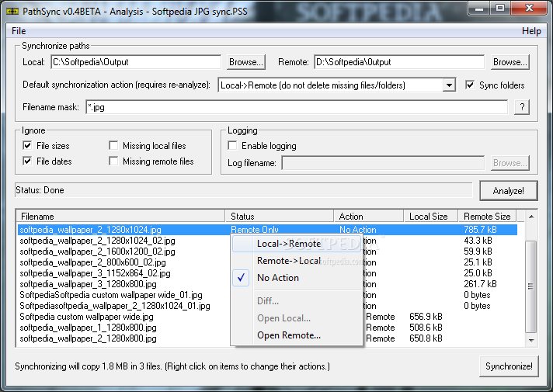Expand the default synchronization action dropdown
The height and width of the screenshot is (392, 553).
[x=449, y=85]
